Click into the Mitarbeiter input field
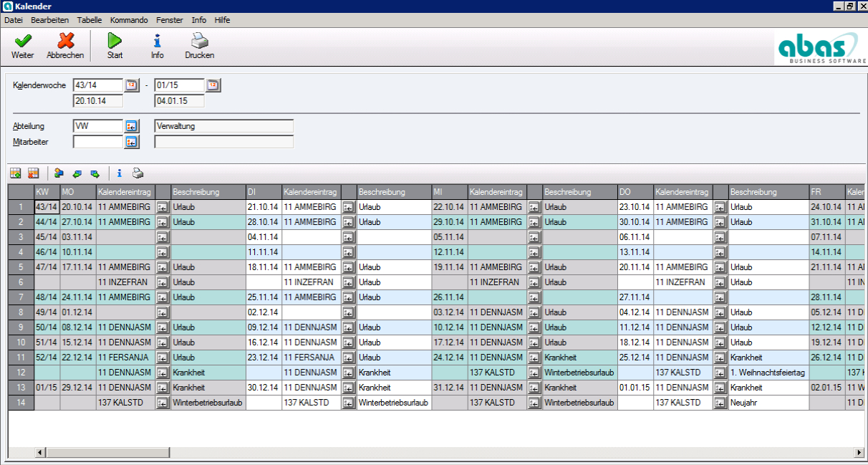 [x=98, y=142]
